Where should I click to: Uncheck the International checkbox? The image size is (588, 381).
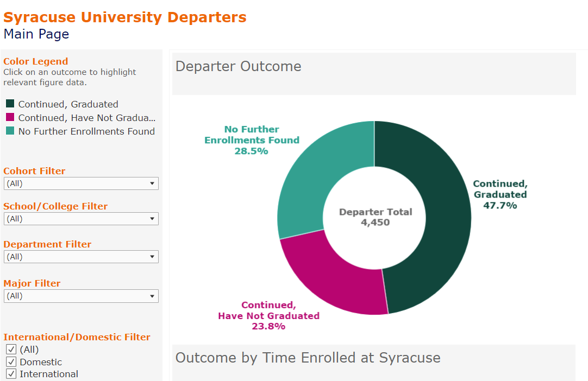(11, 374)
